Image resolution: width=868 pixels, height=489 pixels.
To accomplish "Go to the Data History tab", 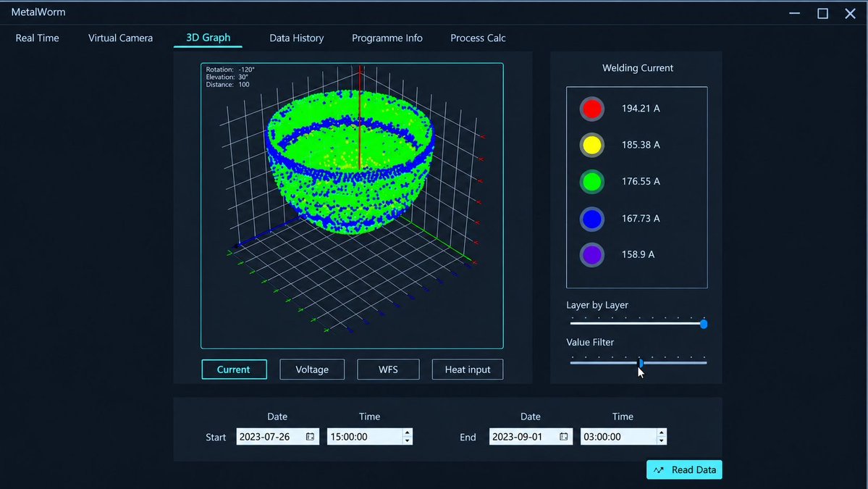I will [296, 38].
